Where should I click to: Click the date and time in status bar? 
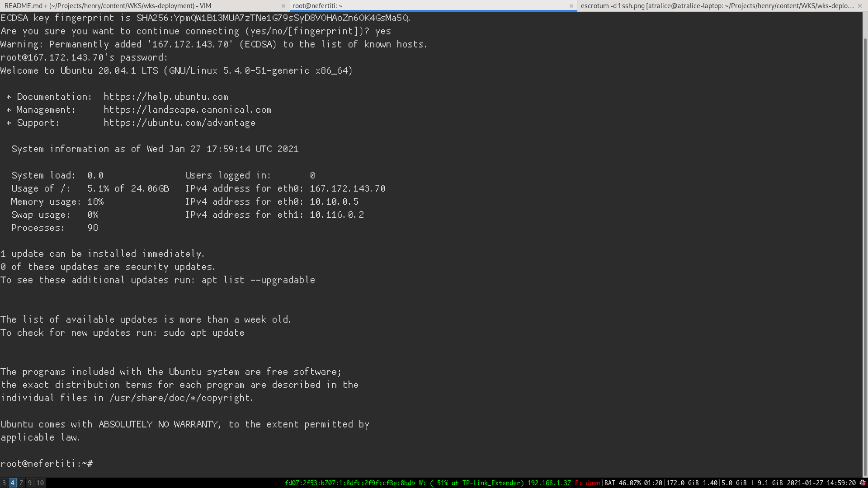pos(821,483)
